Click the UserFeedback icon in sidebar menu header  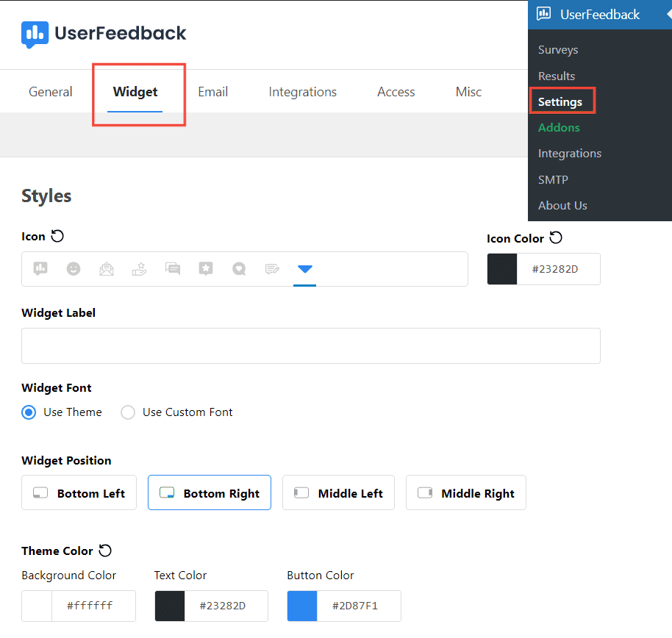pos(544,14)
